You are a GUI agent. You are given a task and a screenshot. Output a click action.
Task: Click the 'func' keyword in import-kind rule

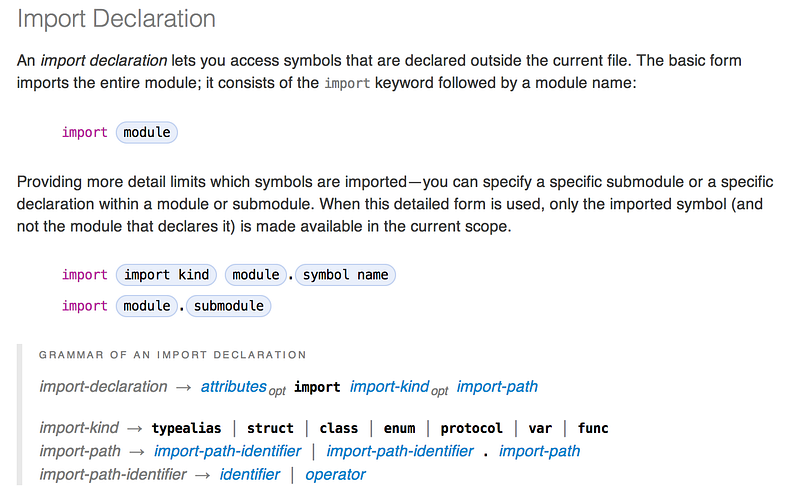click(x=593, y=428)
